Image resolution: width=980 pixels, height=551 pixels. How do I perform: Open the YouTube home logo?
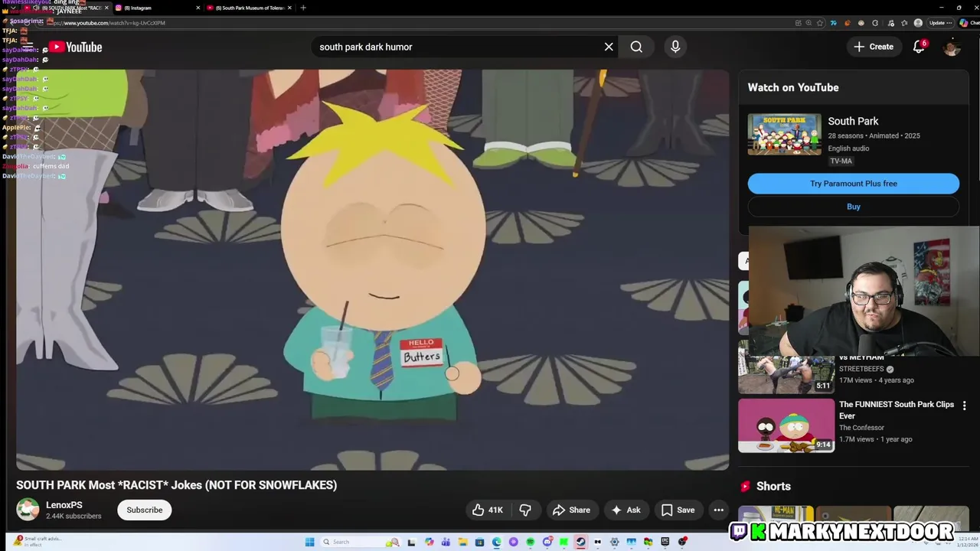click(x=75, y=47)
